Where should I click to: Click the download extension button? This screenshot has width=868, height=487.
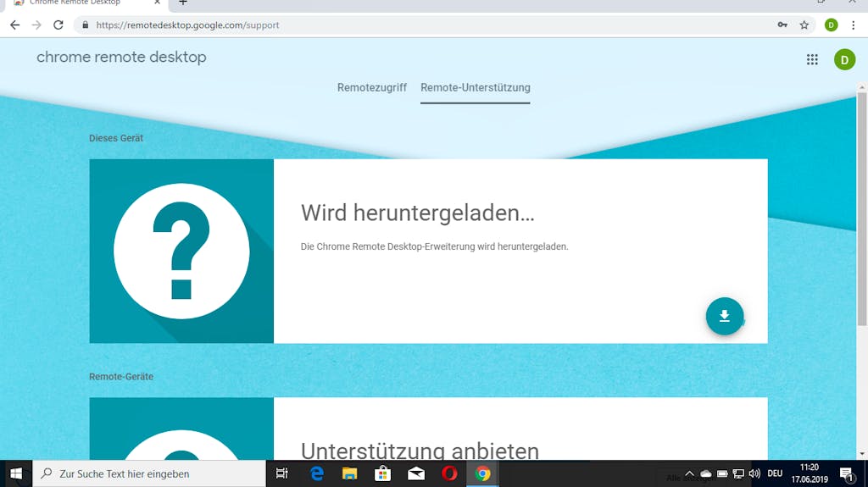[x=724, y=316]
